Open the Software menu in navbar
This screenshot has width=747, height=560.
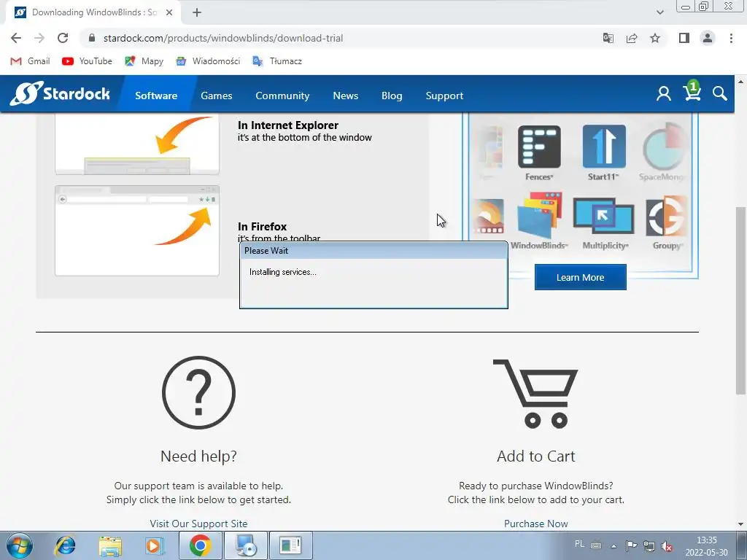coord(156,96)
